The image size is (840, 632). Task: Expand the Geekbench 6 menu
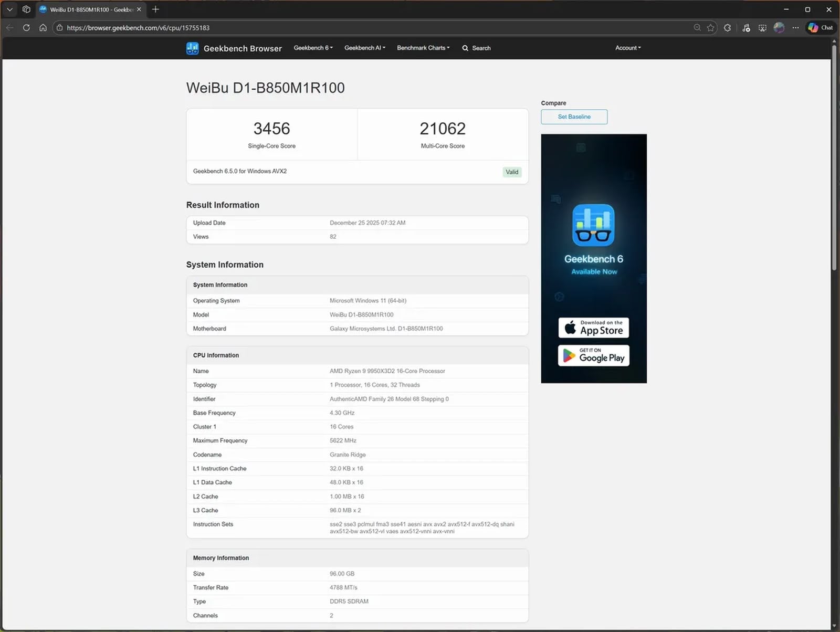tap(312, 48)
